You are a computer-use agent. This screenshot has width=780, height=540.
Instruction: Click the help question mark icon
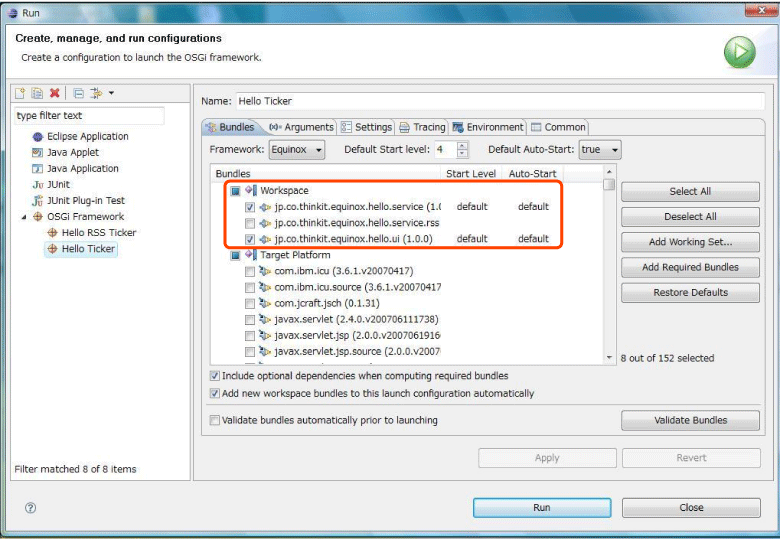click(x=30, y=508)
